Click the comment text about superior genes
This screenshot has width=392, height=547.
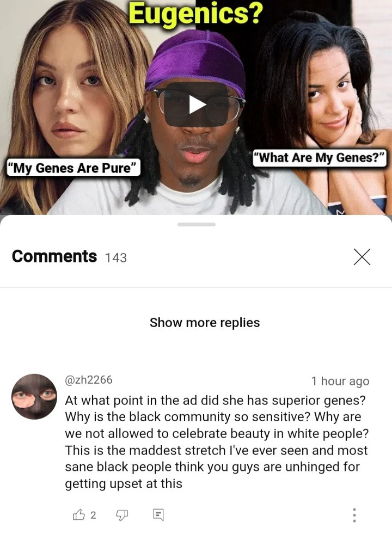(x=217, y=441)
